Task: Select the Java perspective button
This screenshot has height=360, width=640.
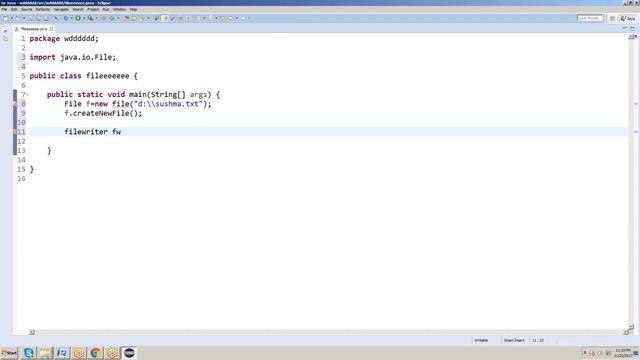Action: click(628, 18)
